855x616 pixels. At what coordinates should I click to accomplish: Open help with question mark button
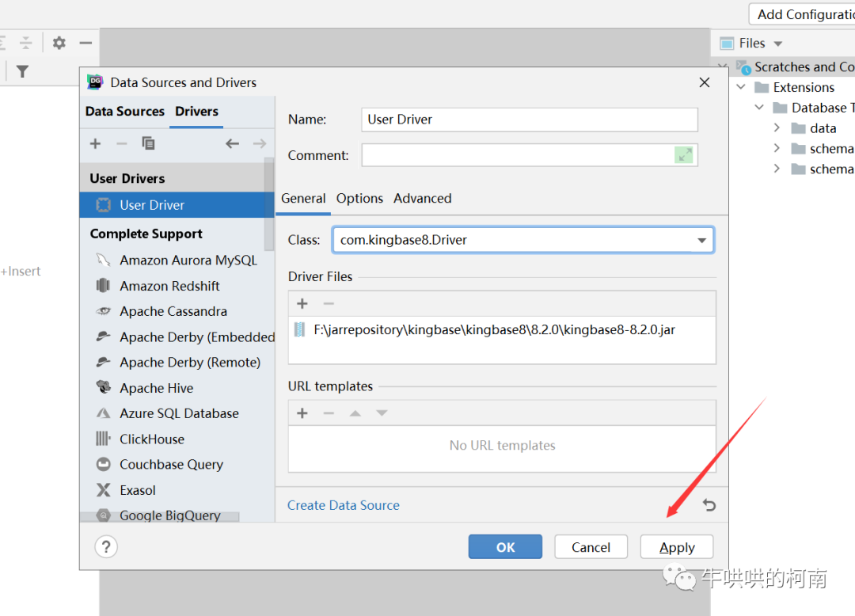(106, 547)
